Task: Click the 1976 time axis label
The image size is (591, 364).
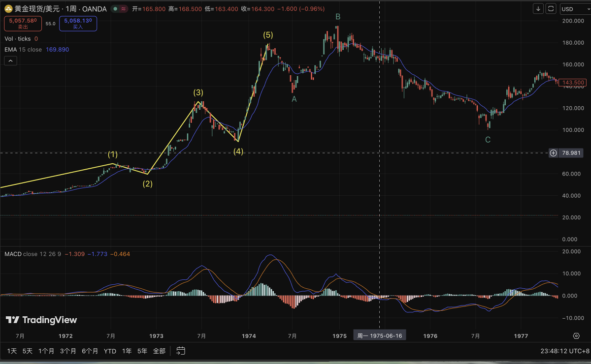Action: pyautogui.click(x=430, y=336)
